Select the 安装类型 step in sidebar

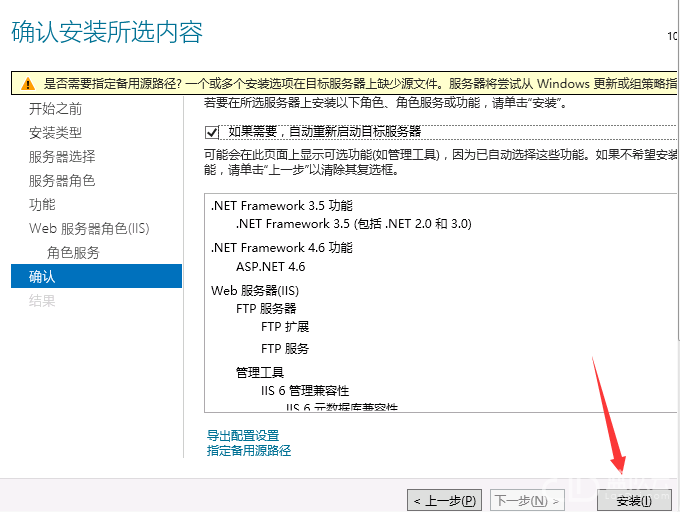(56, 132)
